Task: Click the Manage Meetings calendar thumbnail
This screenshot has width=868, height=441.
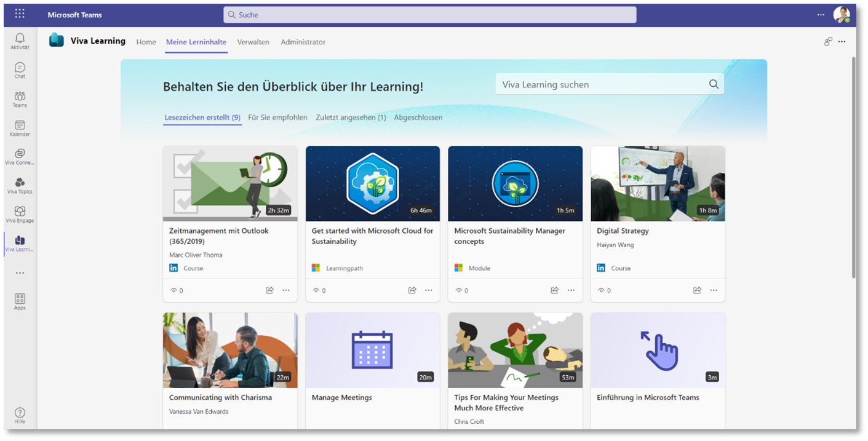Action: [x=372, y=350]
